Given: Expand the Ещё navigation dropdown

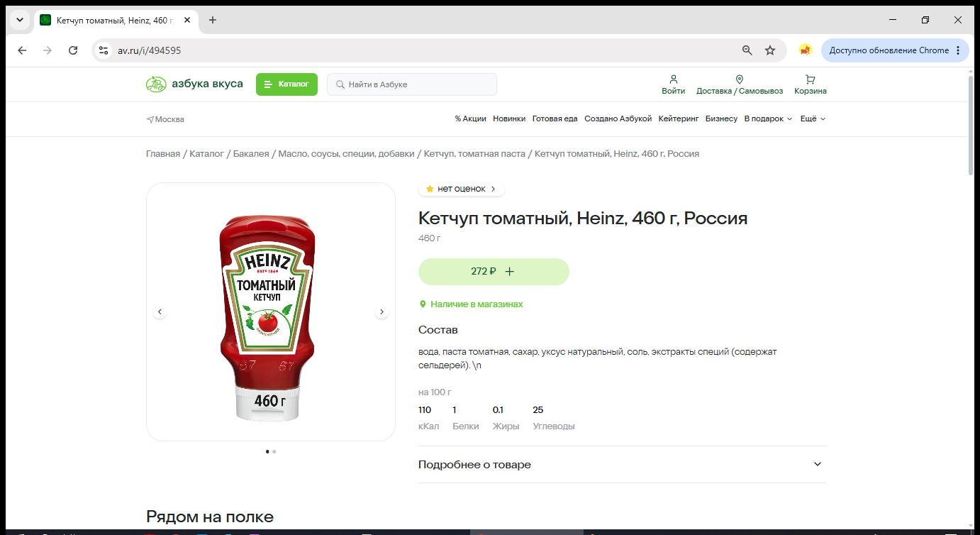Looking at the screenshot, I should pos(813,119).
